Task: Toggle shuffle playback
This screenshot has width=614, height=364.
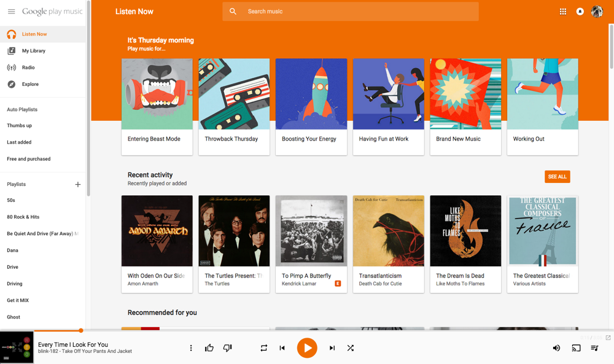Action: [x=351, y=348]
